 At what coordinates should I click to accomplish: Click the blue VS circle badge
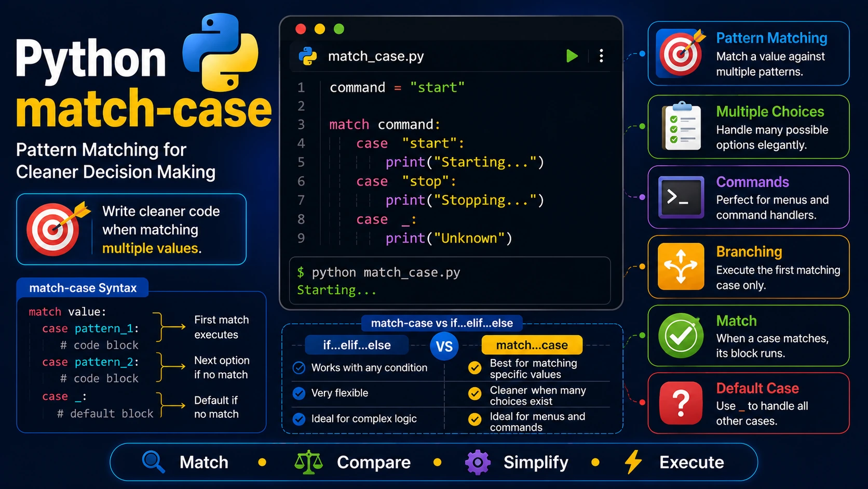(x=444, y=346)
